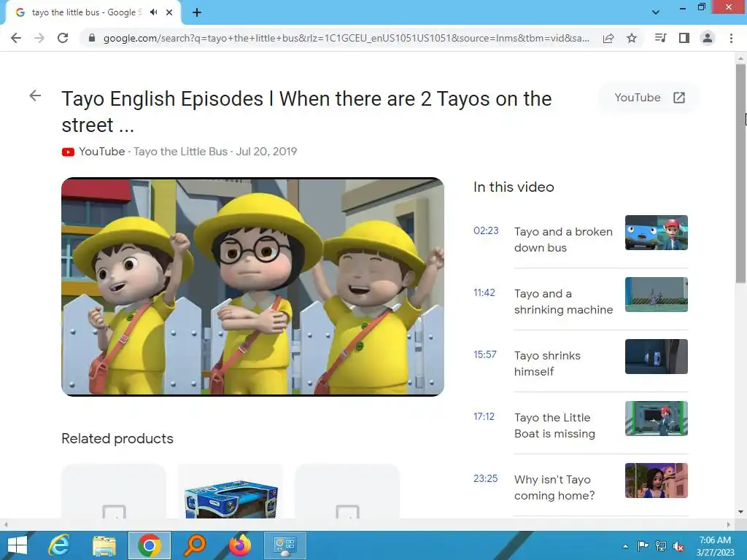
Task: Open Action Center flag icon
Action: tap(643, 546)
